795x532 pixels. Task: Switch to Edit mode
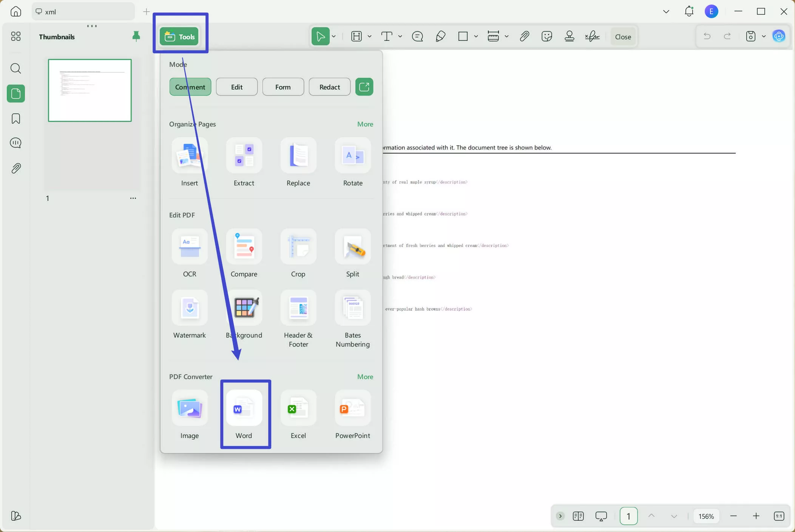(236, 86)
